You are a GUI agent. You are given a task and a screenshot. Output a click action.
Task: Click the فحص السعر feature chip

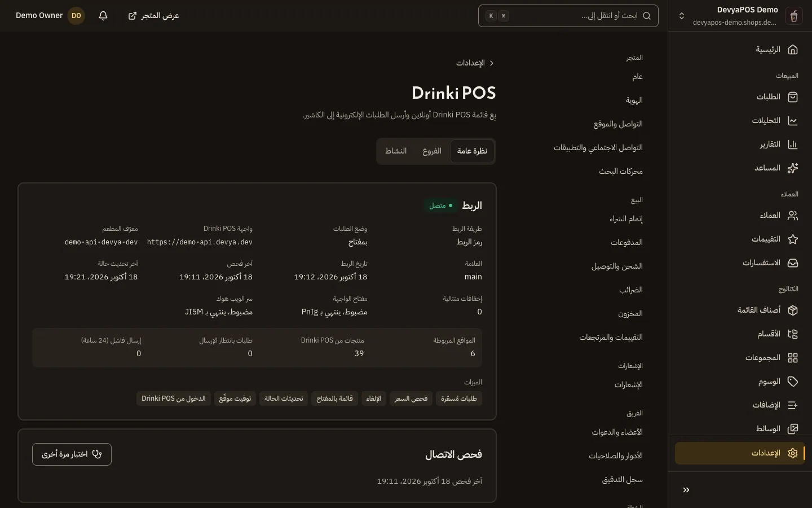411,398
